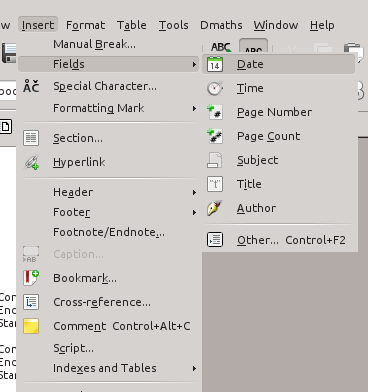368x392 pixels.
Task: Expand the Header submenu arrow
Action: [x=194, y=192]
